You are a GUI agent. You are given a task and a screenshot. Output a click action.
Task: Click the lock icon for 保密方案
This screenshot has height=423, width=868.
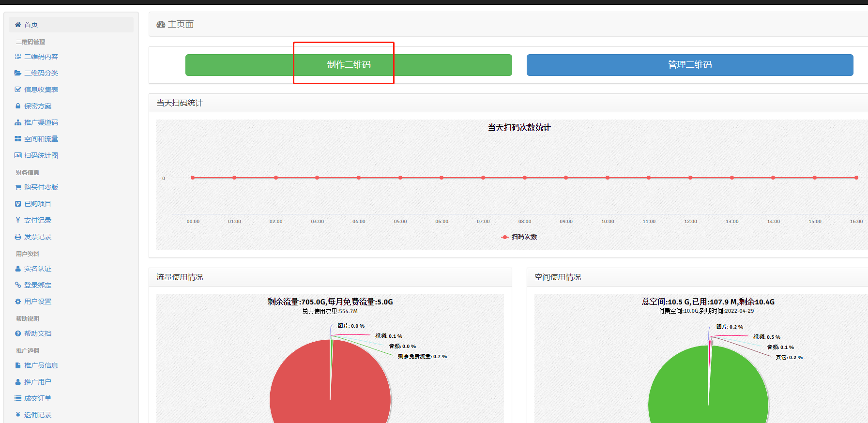(18, 106)
